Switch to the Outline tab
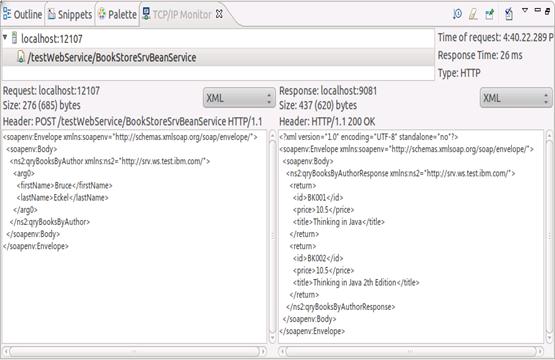 click(22, 14)
